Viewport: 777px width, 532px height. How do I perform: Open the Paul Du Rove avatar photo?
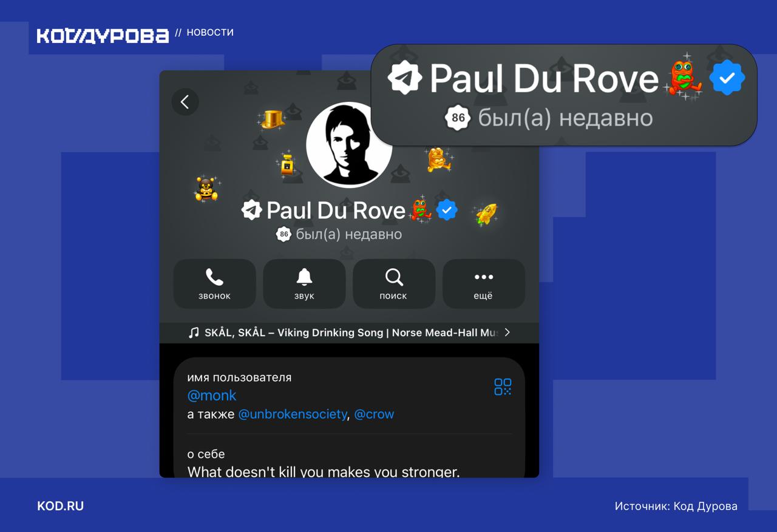point(348,144)
